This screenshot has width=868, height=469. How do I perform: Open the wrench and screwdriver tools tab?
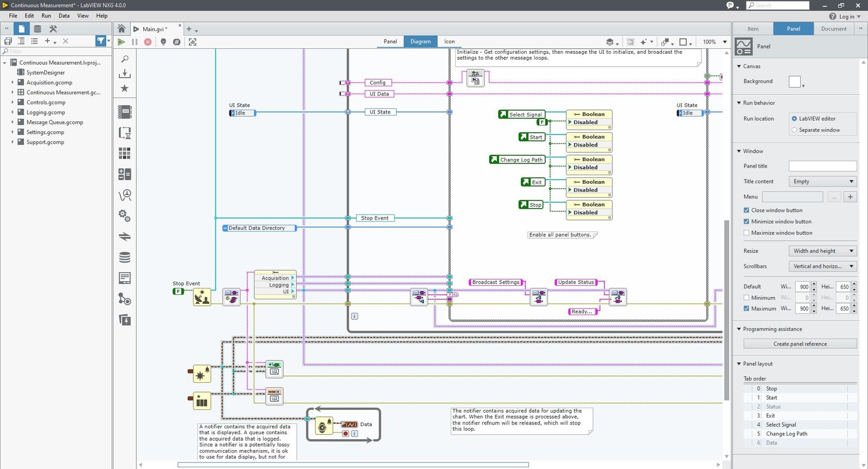[x=53, y=29]
